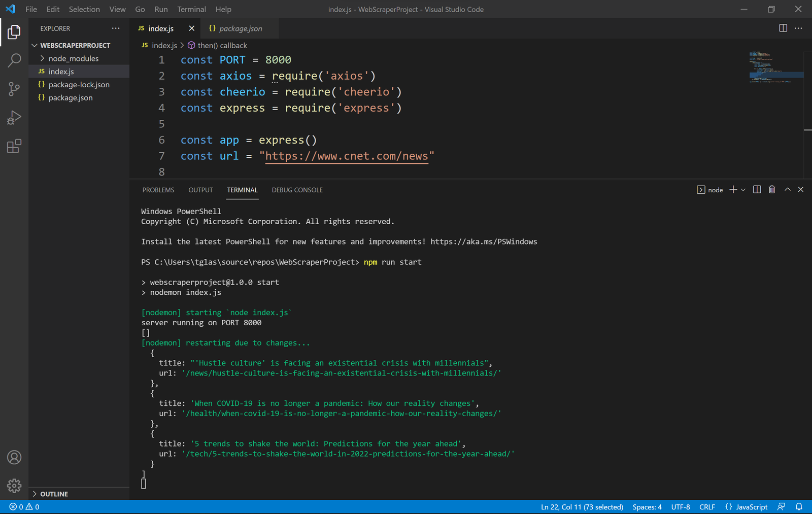Open the Terminal menu in menu bar
Image resolution: width=812 pixels, height=514 pixels.
click(191, 9)
